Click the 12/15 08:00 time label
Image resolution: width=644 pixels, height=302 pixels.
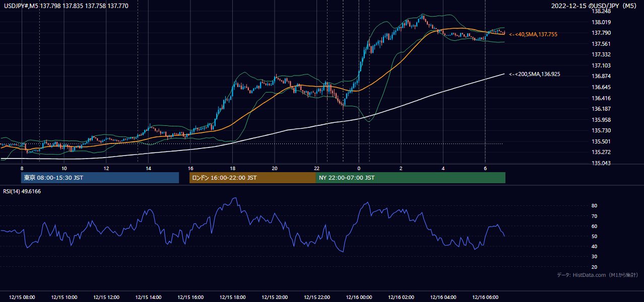22,297
